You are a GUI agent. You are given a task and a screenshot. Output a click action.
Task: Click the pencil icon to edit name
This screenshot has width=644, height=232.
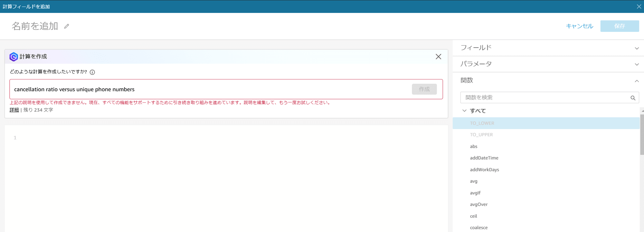point(66,26)
